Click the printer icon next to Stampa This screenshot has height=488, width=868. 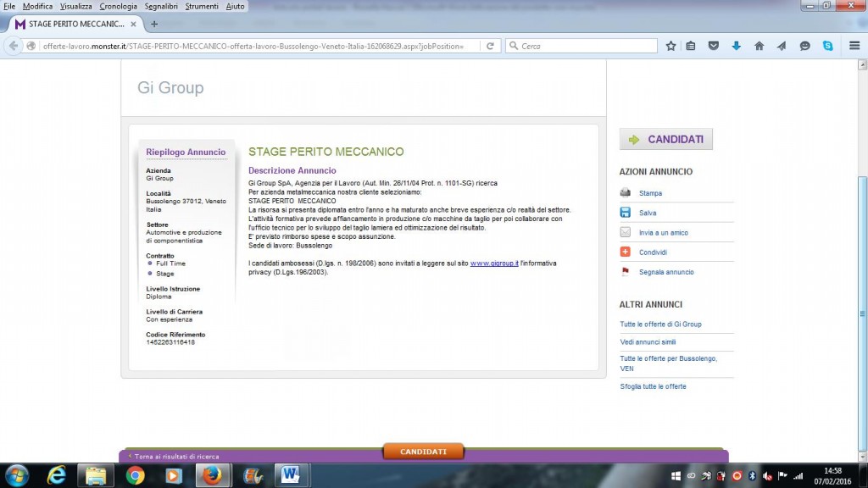[x=625, y=192]
